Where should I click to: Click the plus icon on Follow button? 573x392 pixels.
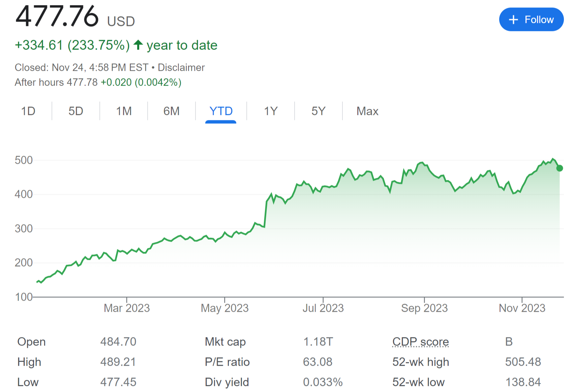[x=513, y=20]
